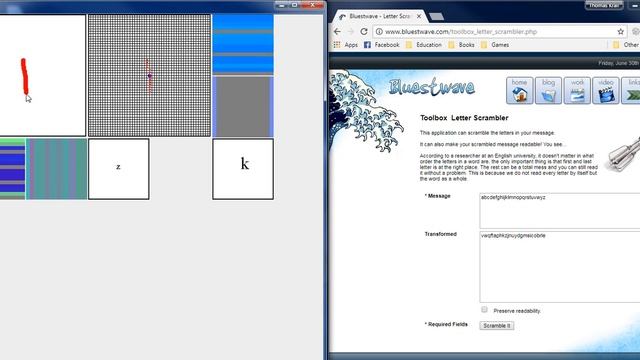Viewport: 640px width, 360px height.
Task: Click into the Transformed text box
Action: [x=560, y=267]
